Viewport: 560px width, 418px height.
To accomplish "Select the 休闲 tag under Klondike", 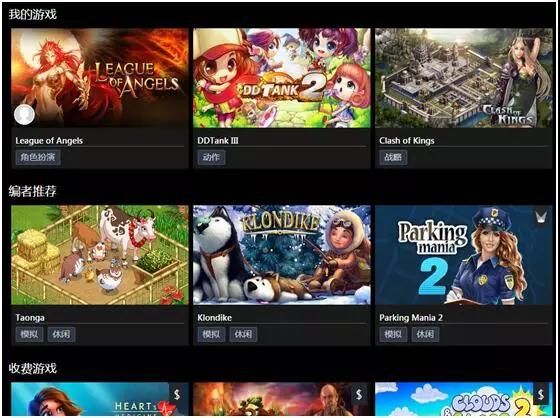I will pyautogui.click(x=243, y=334).
